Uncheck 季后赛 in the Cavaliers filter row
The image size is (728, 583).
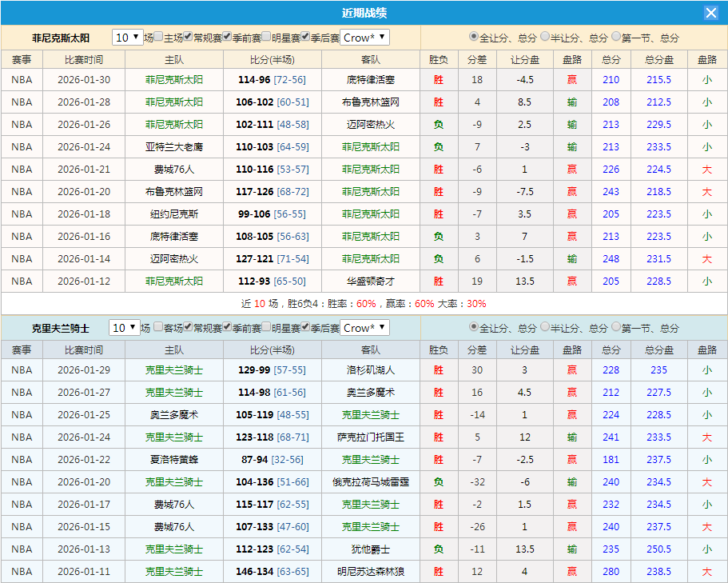point(304,329)
